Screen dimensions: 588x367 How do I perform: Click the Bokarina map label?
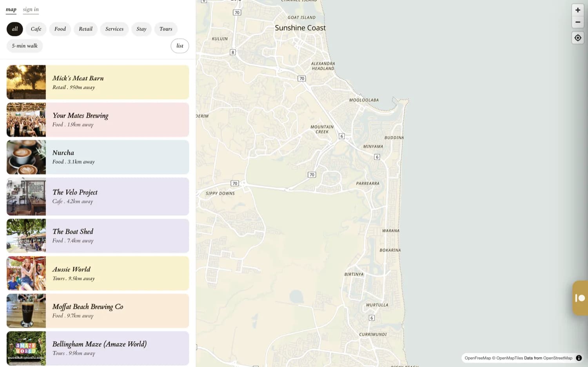pos(390,250)
